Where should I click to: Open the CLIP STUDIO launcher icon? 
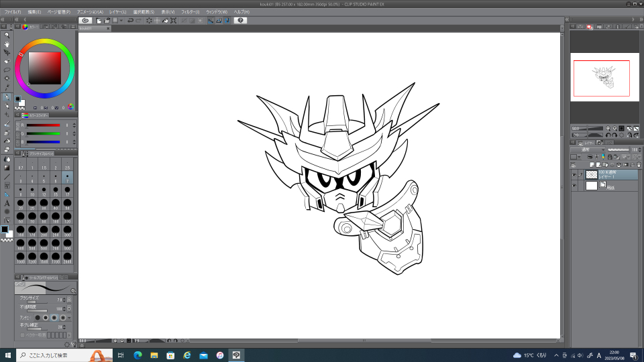click(85, 20)
